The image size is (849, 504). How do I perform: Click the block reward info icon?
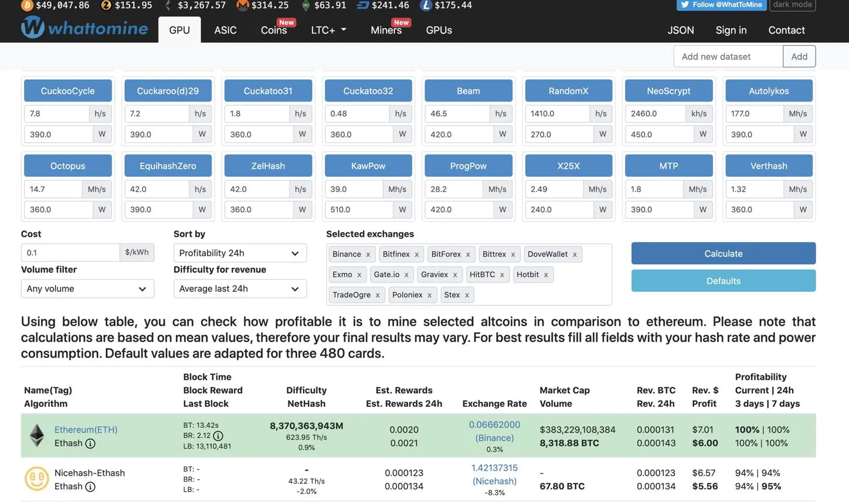(218, 436)
